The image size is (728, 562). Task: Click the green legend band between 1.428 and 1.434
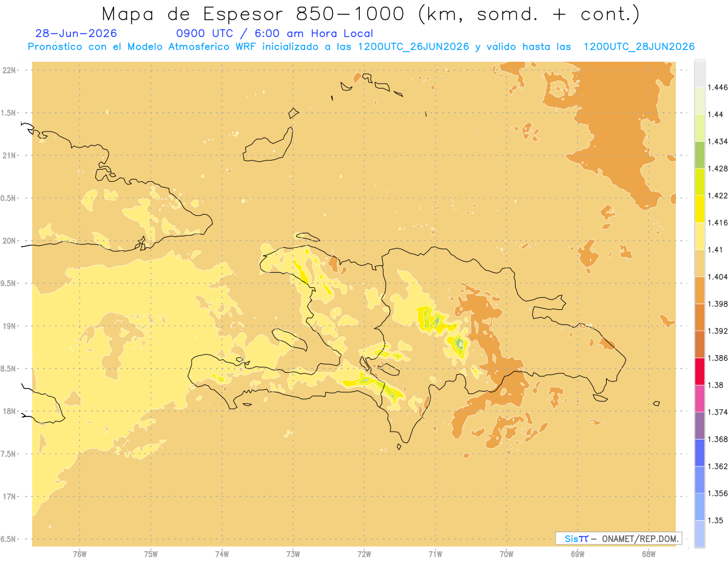point(699,155)
